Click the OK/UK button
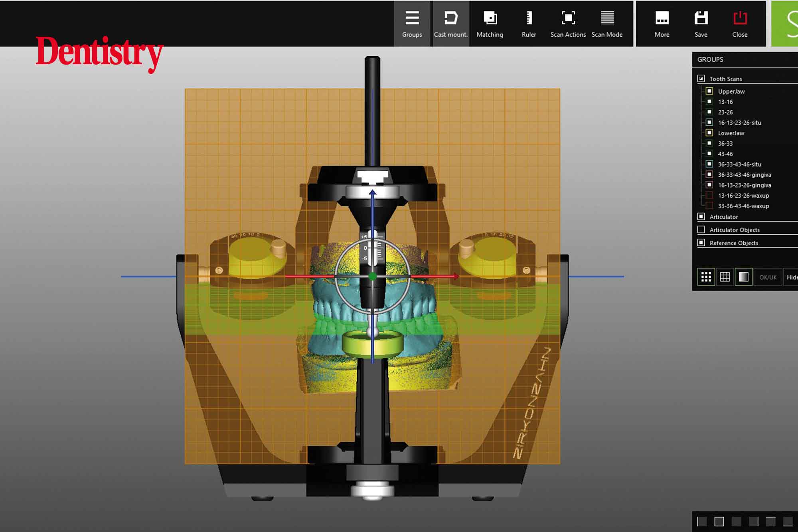This screenshot has width=798, height=532. pos(768,277)
